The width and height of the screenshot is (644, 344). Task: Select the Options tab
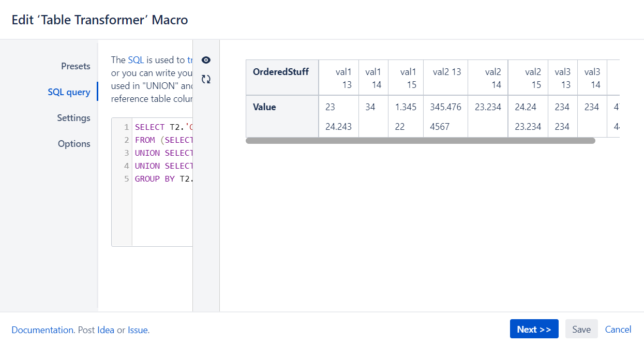tap(74, 144)
